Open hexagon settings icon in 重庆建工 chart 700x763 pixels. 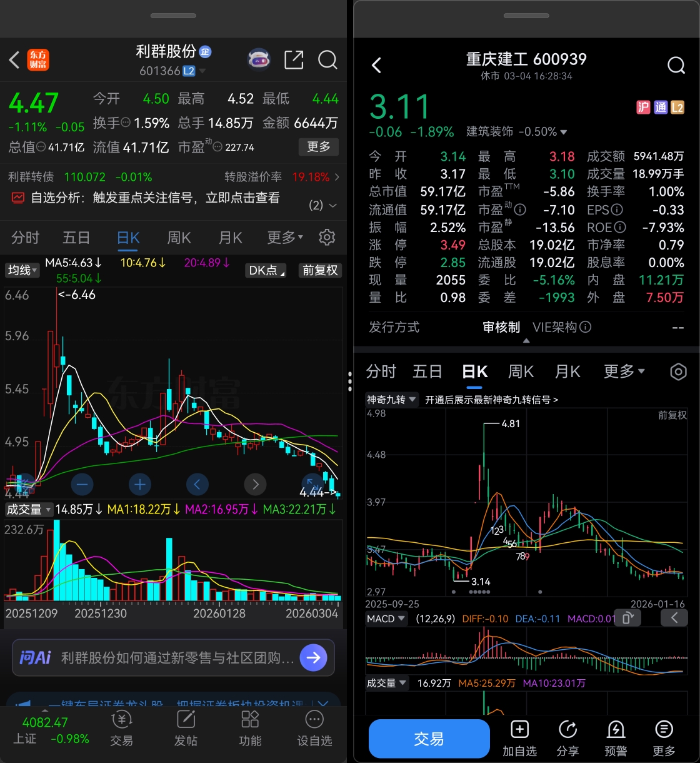tap(678, 371)
